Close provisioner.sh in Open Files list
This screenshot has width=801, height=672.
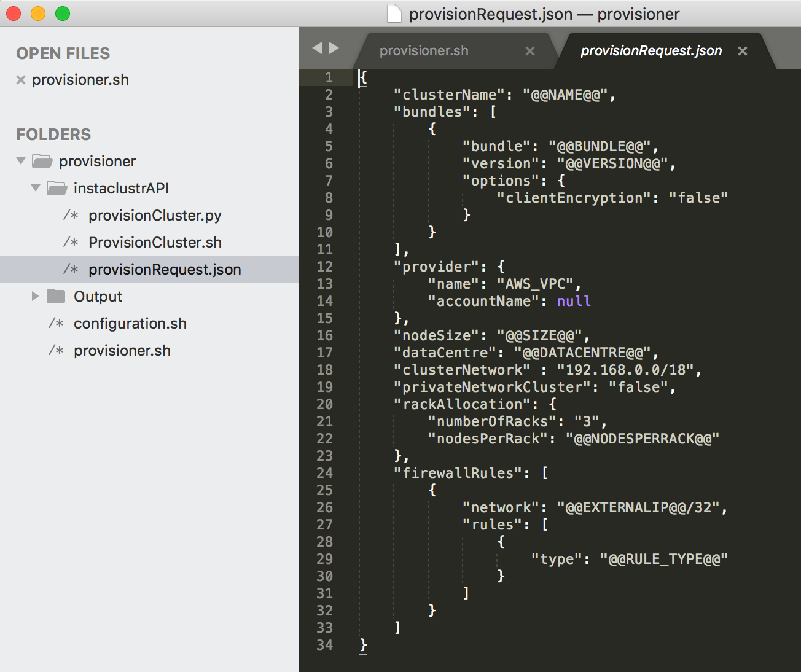coord(21,80)
